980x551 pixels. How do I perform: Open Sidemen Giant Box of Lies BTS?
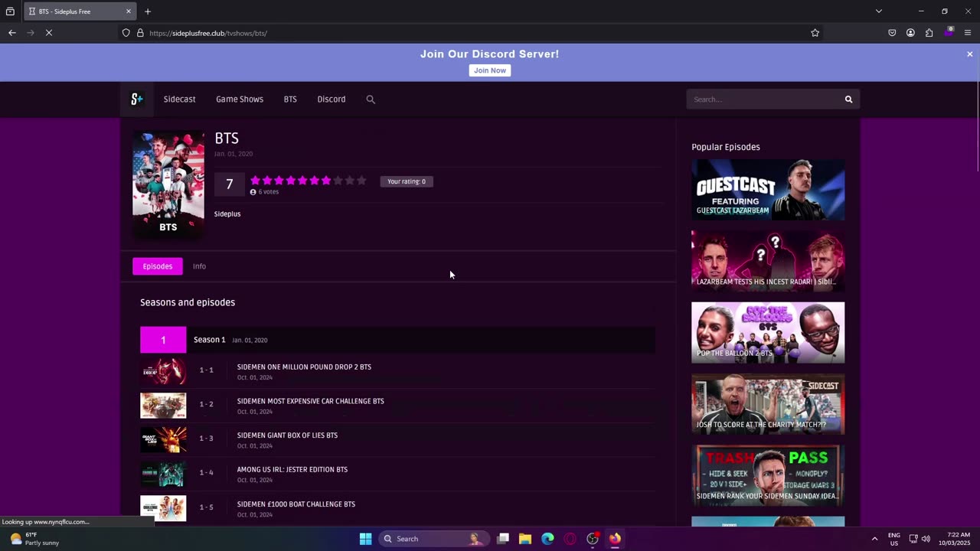287,435
